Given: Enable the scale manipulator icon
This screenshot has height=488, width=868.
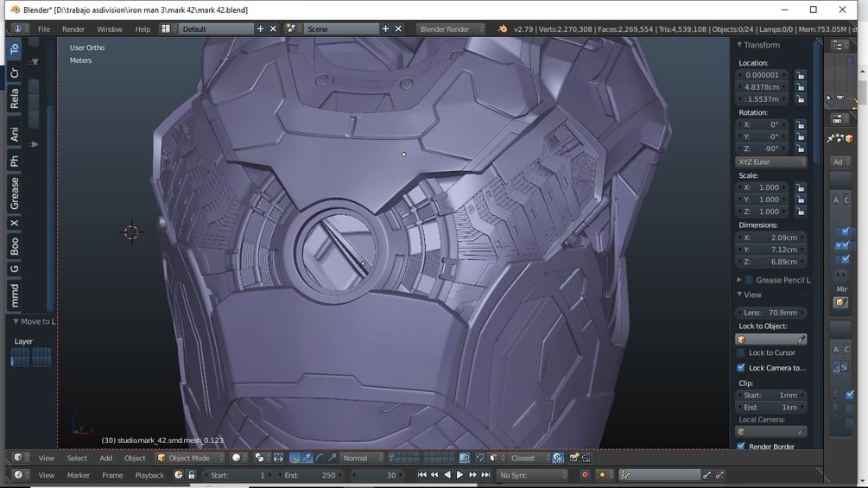Looking at the screenshot, I should pos(332,458).
